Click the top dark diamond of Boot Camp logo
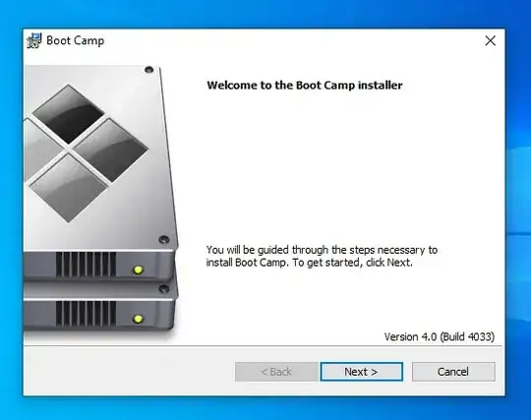Screen dimensions: 531x420 point(69,114)
